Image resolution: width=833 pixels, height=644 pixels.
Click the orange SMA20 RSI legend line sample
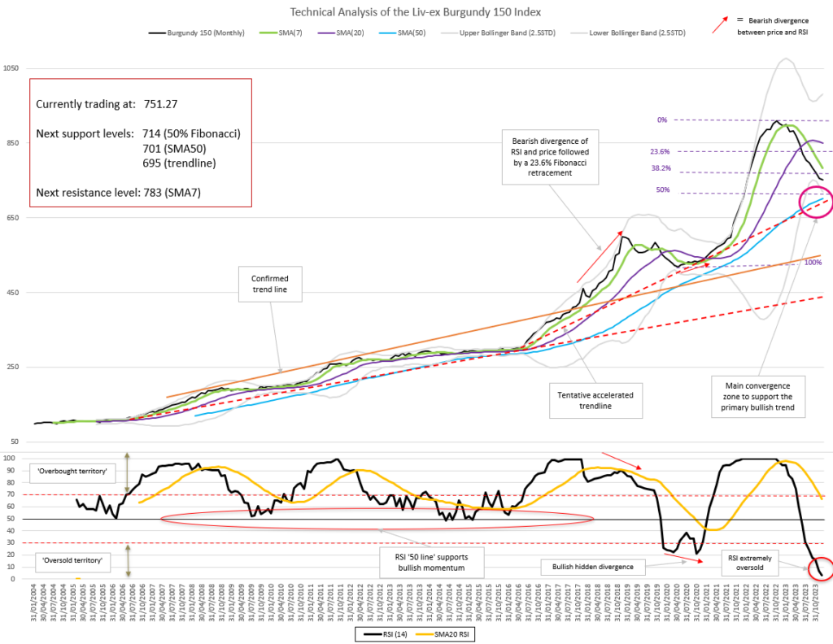click(425, 634)
